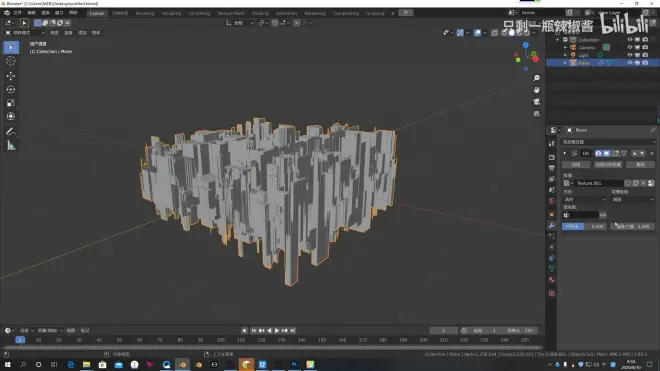Switch to the Sculpting workspace tab
Viewport: 660px width, 371px height.
171,13
